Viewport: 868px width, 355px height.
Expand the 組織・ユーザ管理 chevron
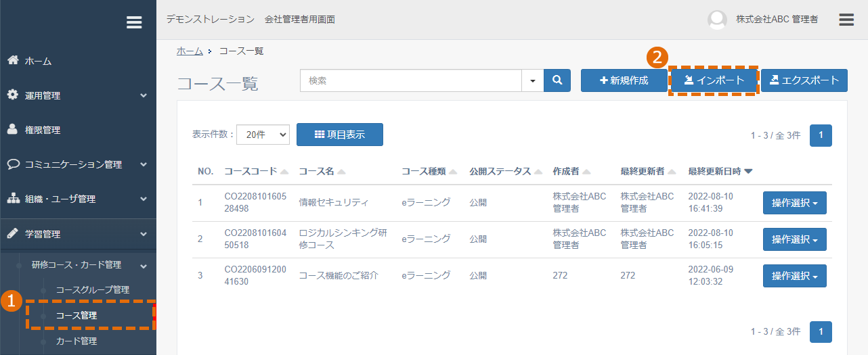(144, 199)
